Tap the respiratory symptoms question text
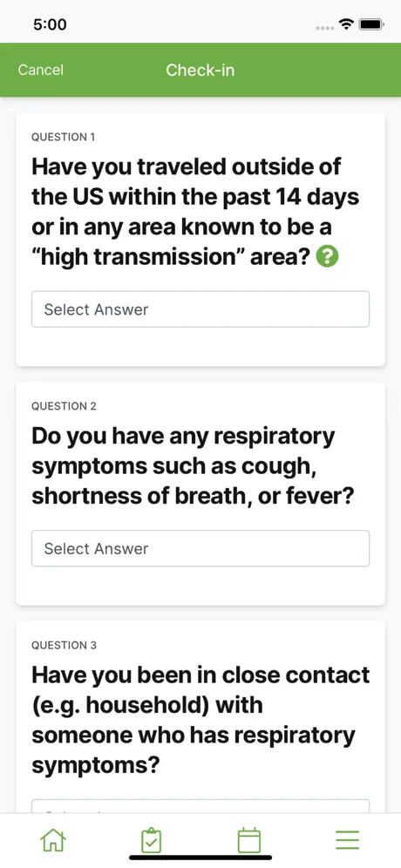 coord(192,466)
